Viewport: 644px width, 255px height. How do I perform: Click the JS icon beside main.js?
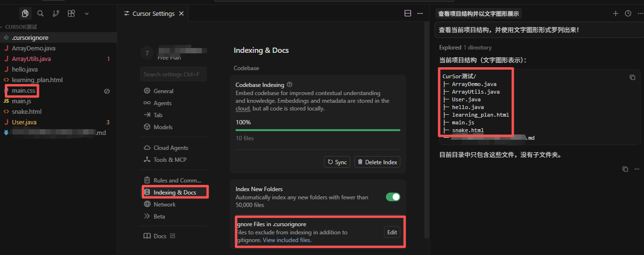pyautogui.click(x=6, y=101)
